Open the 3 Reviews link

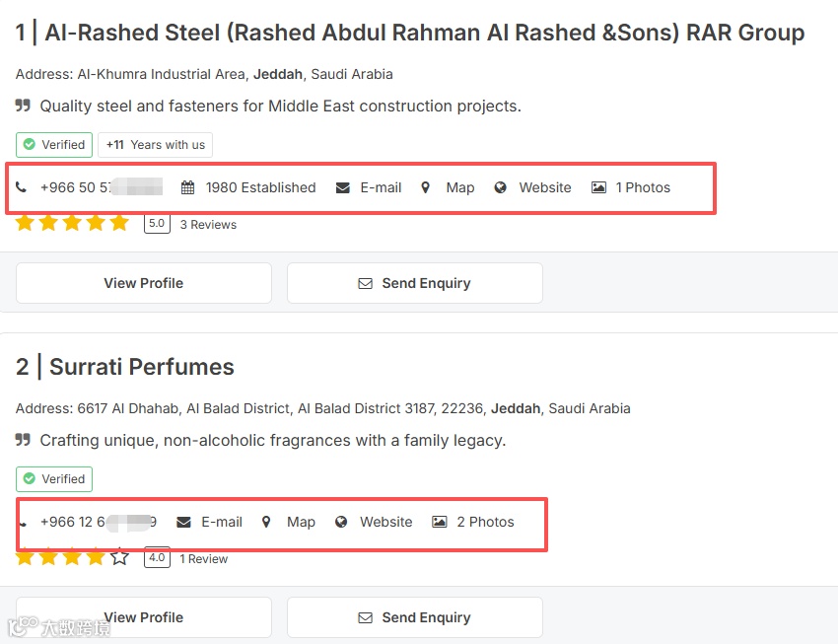pos(208,225)
